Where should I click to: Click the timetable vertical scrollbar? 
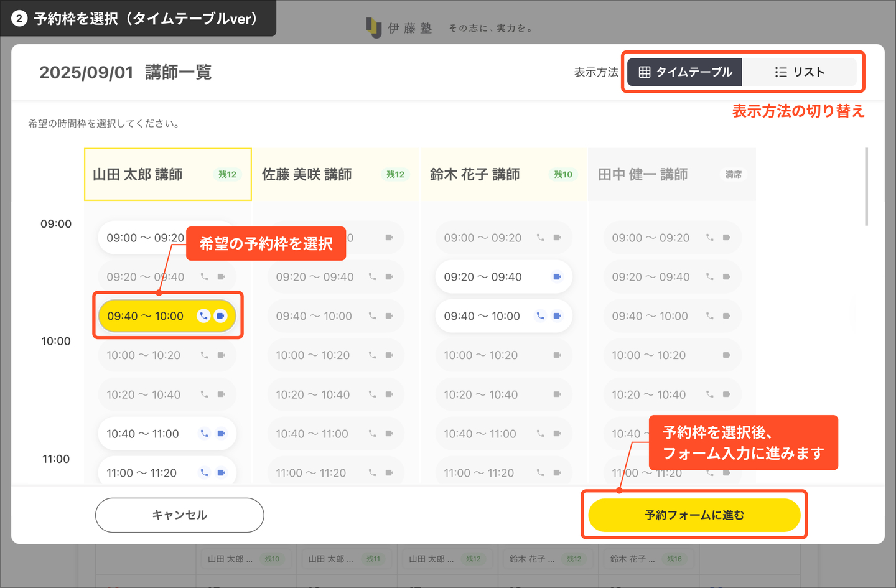tap(866, 187)
